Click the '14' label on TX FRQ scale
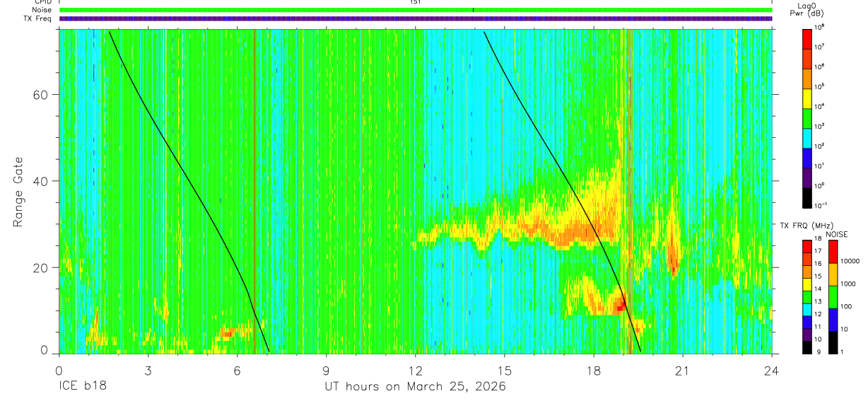Viewport: 868px width, 401px height. (819, 289)
